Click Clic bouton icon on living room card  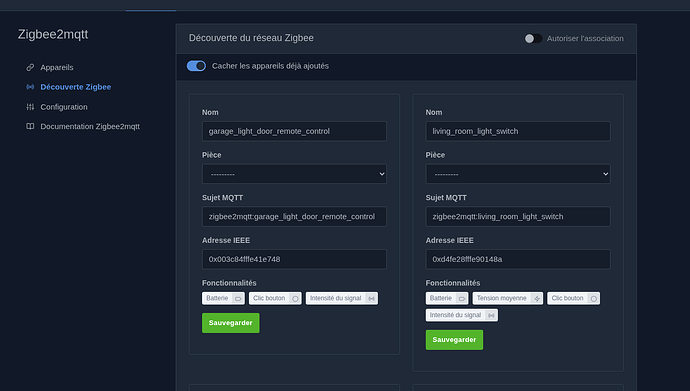point(594,299)
